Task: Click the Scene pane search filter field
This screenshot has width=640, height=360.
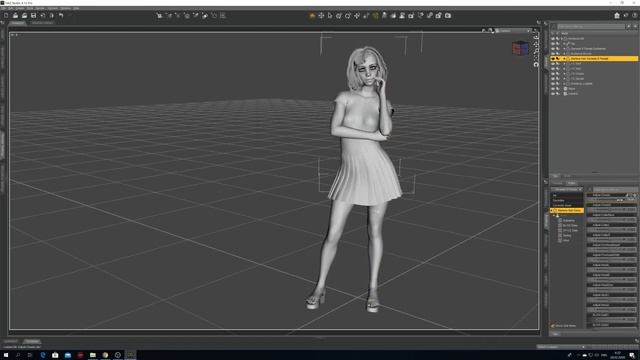Action: 591,27
